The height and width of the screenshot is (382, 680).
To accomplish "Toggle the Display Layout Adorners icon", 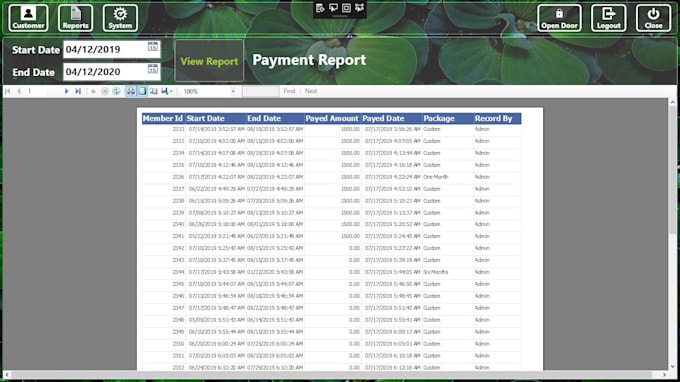I will click(x=346, y=8).
